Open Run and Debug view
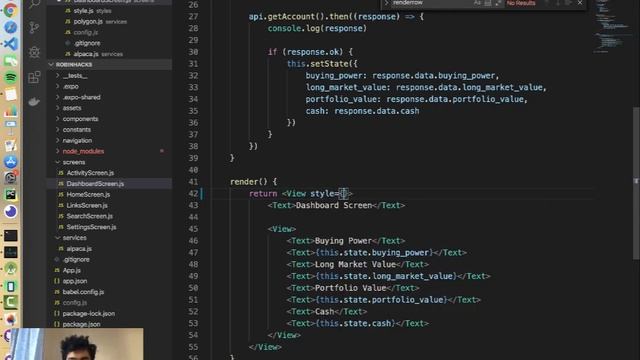The image size is (640, 360). point(34,52)
